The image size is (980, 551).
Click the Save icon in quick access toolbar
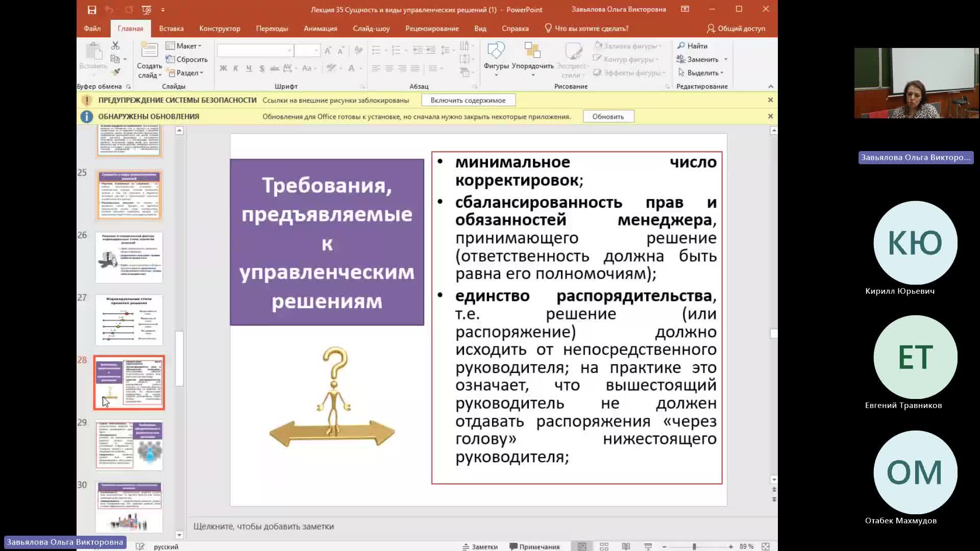[92, 9]
